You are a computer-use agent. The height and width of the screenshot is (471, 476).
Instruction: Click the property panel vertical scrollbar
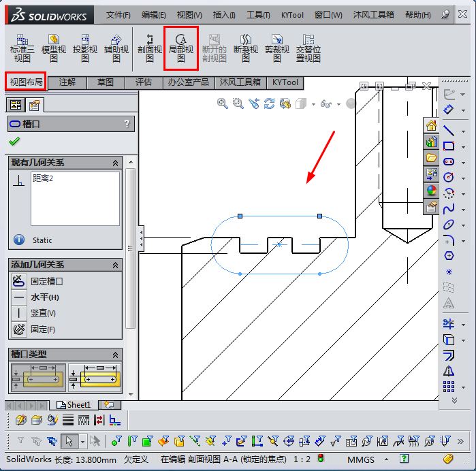pyautogui.click(x=130, y=272)
